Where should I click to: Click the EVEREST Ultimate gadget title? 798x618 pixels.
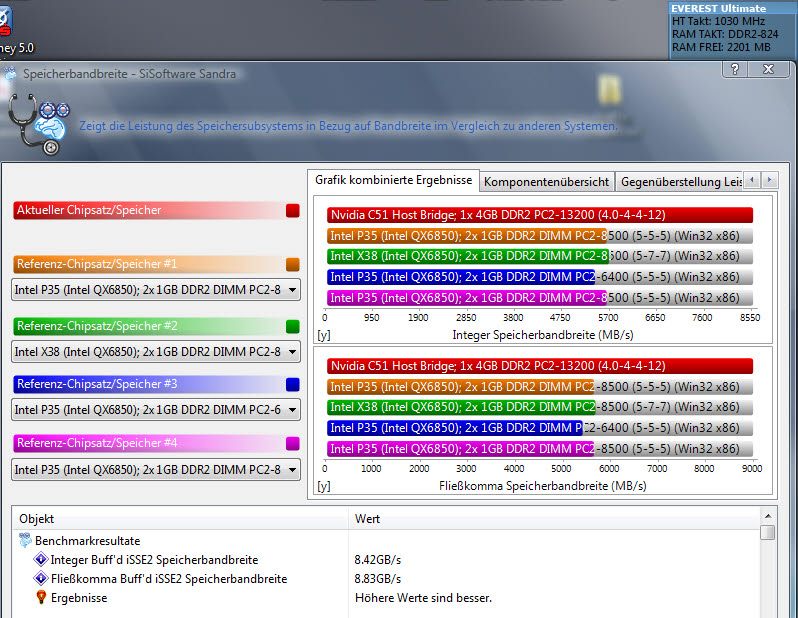(718, 9)
